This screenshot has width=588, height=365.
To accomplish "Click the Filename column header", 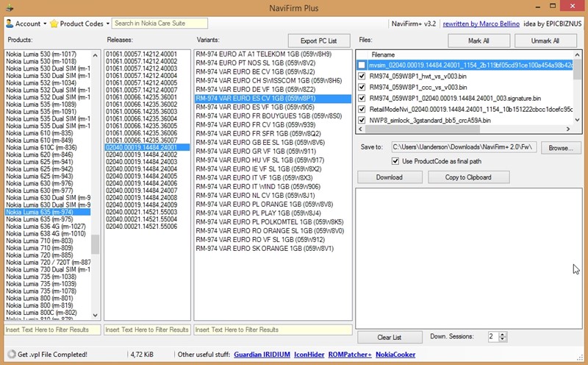I will [x=383, y=54].
